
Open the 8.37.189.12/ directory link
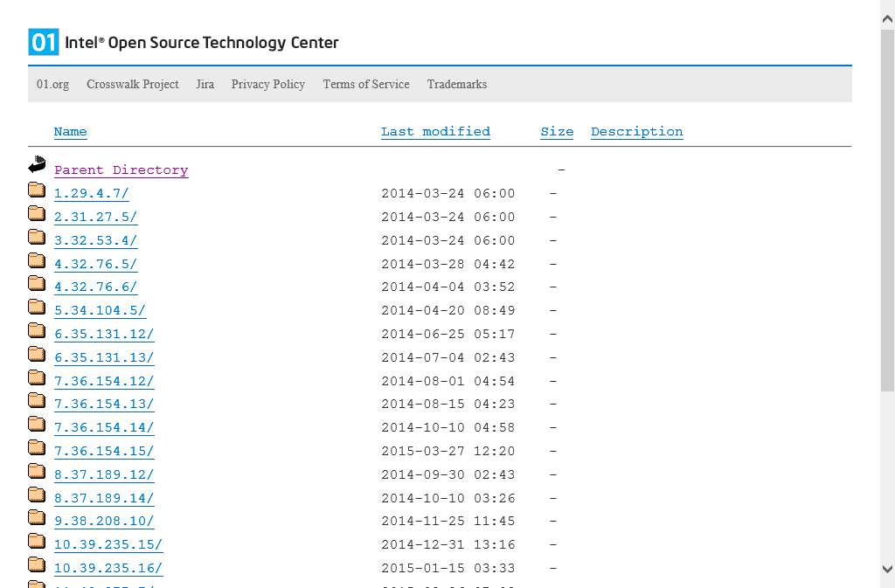pyautogui.click(x=104, y=475)
